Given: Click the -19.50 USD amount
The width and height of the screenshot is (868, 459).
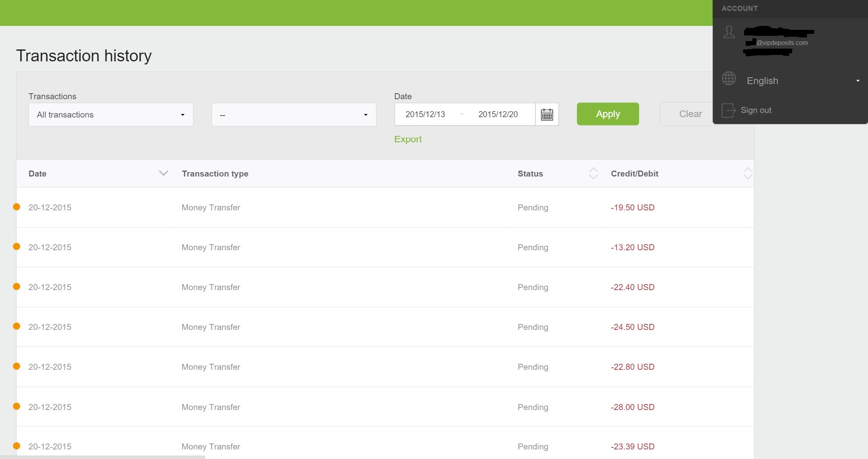Looking at the screenshot, I should point(633,208).
